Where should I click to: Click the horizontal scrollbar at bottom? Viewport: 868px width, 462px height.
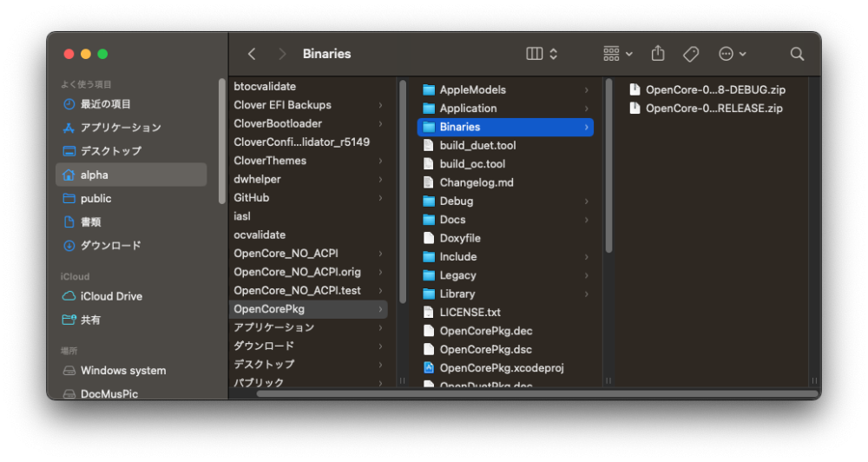(x=536, y=394)
